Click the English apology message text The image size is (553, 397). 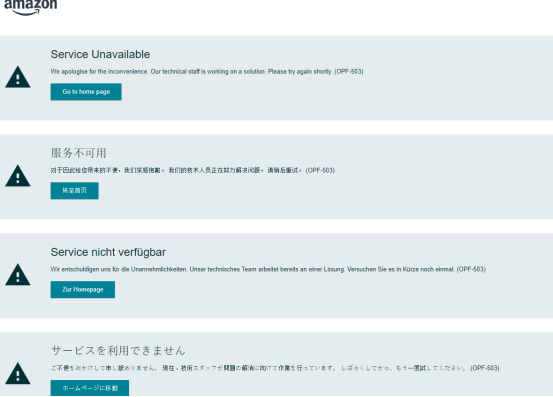pos(207,72)
